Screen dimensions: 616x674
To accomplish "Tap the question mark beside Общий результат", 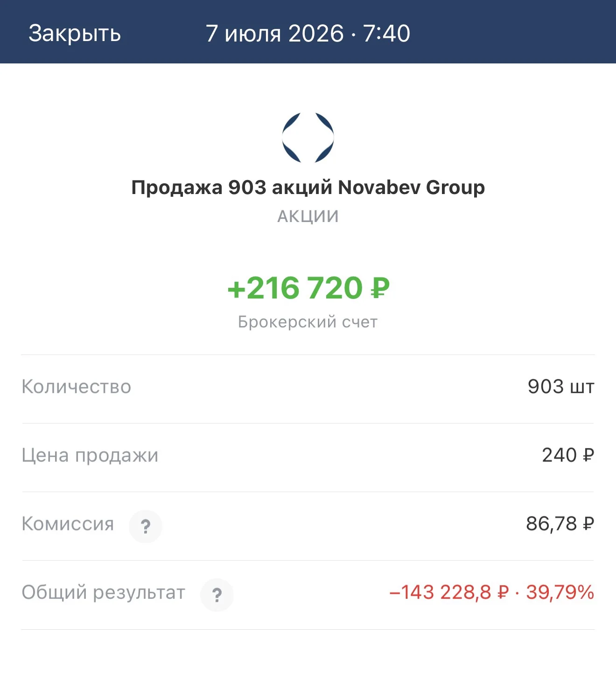I will pos(217,595).
